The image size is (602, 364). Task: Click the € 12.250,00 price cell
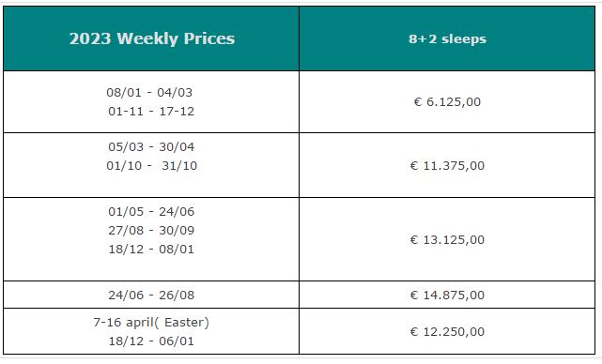447,332
